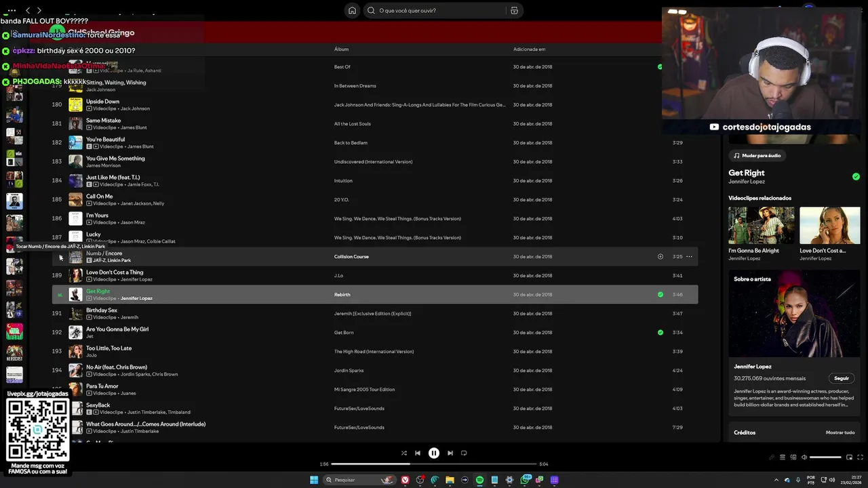Open the connect to device icon
Screen dimensions: 868x488
793,457
